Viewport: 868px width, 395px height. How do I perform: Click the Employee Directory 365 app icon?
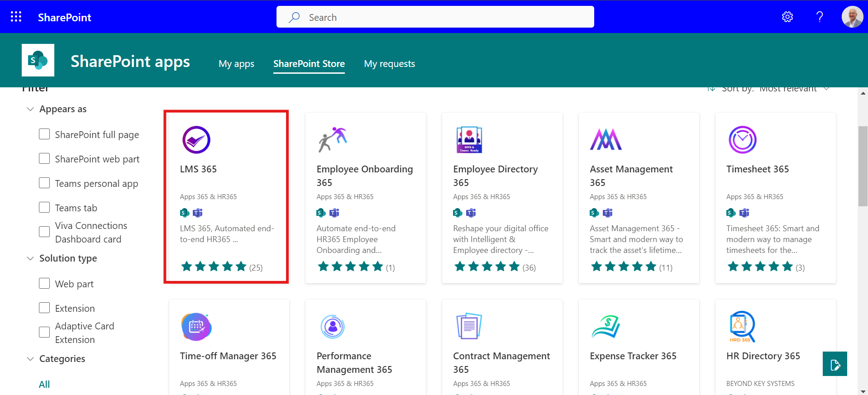point(469,140)
